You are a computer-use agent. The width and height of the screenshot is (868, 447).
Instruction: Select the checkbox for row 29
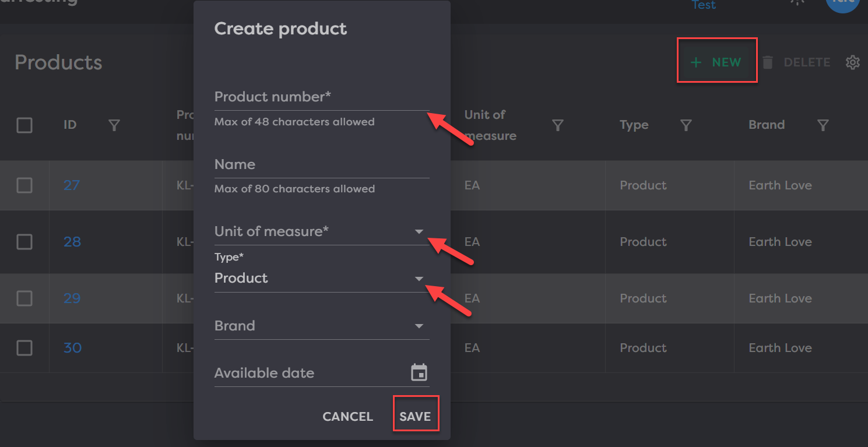point(24,298)
